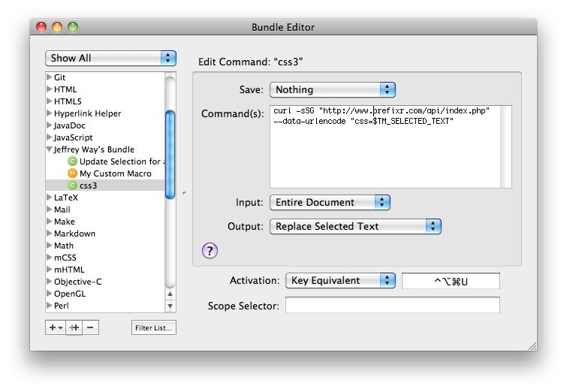Viewport: 567px width, 392px height.
Task: Expand the LaTeX bundle
Action: point(49,197)
